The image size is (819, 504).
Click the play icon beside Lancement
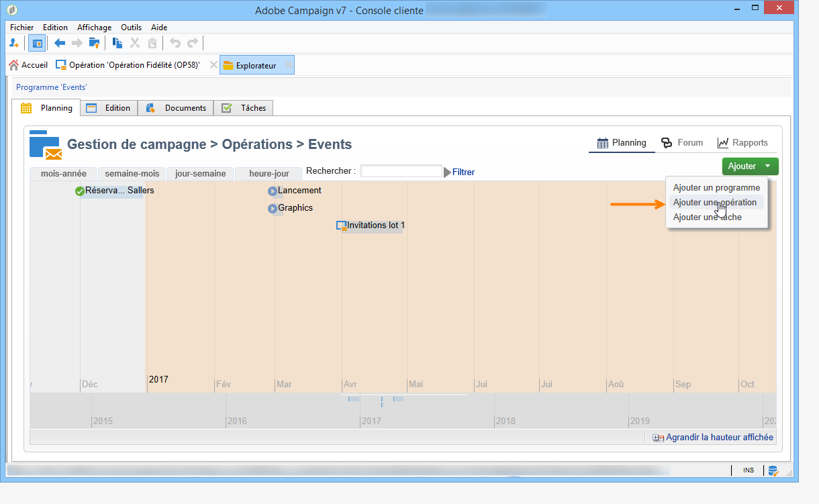coord(273,191)
